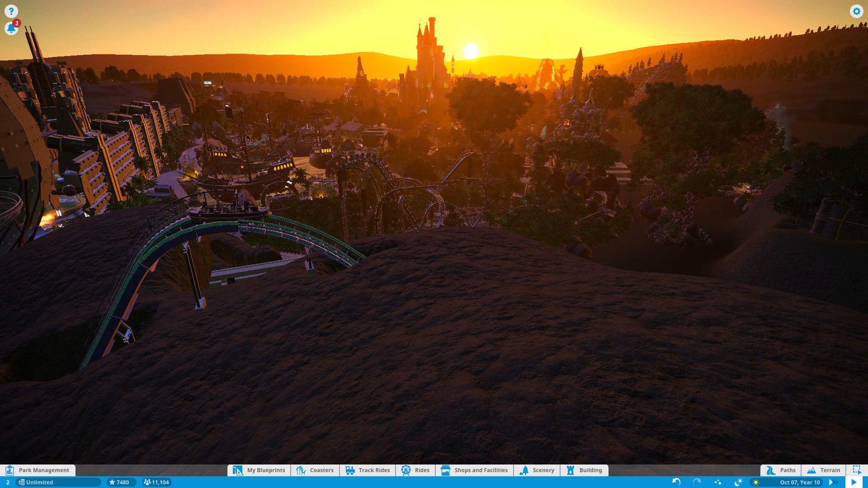Open the Track Rides tab
This screenshot has width=868, height=488.
[368, 470]
